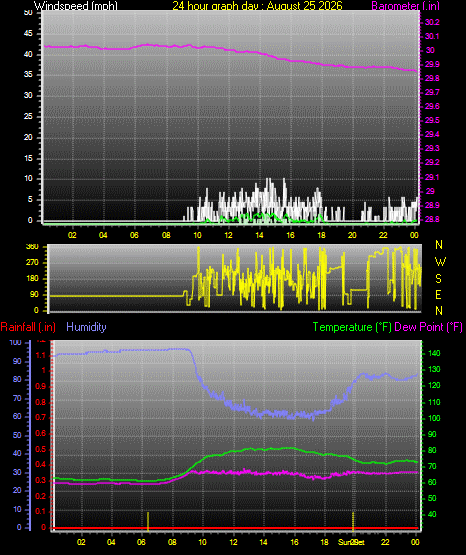Click the 30.2 barometer scale value

(x=432, y=22)
